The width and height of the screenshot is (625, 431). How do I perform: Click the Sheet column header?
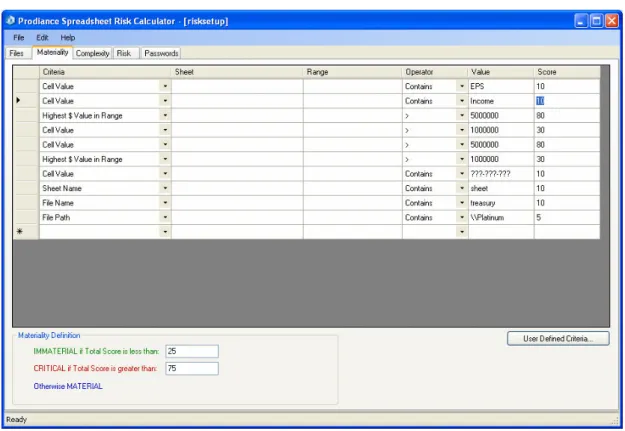[x=237, y=72]
